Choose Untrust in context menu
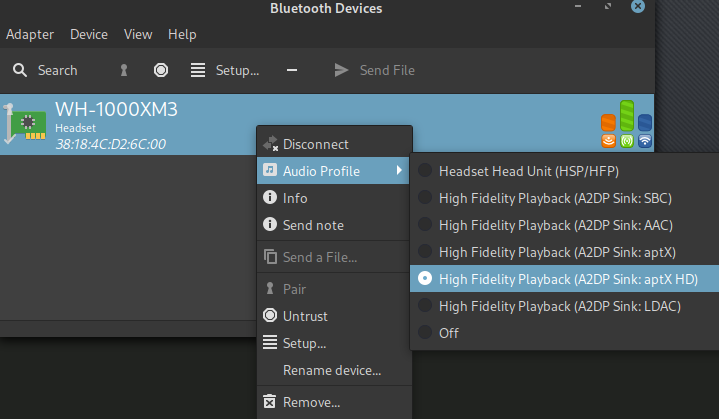The height and width of the screenshot is (419, 719). [x=333, y=316]
